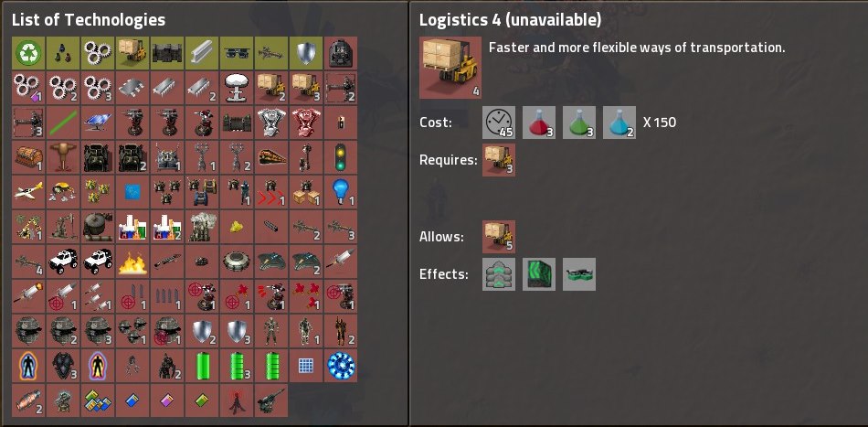Select the steel beam technology icon
The width and height of the screenshot is (868, 427).
click(202, 53)
